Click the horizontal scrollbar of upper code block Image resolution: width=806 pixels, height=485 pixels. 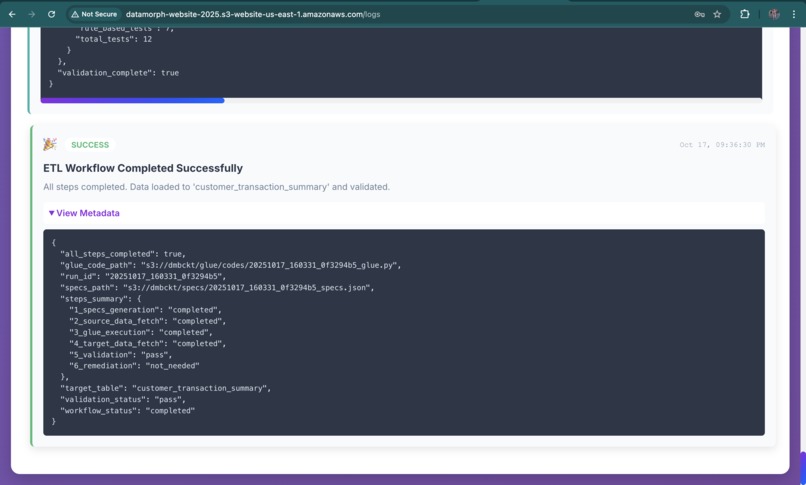click(x=133, y=100)
